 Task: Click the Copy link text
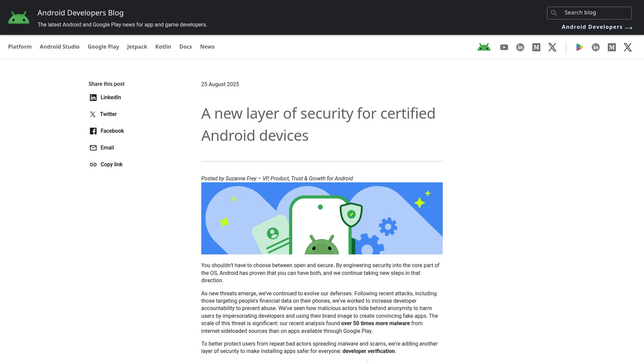111,165
